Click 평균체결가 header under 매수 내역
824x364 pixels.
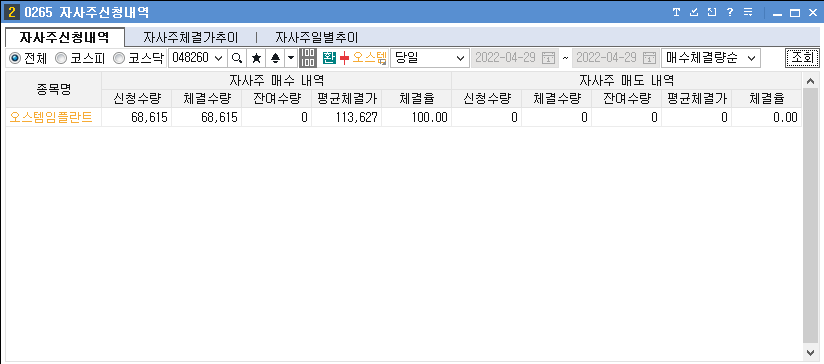pos(346,98)
